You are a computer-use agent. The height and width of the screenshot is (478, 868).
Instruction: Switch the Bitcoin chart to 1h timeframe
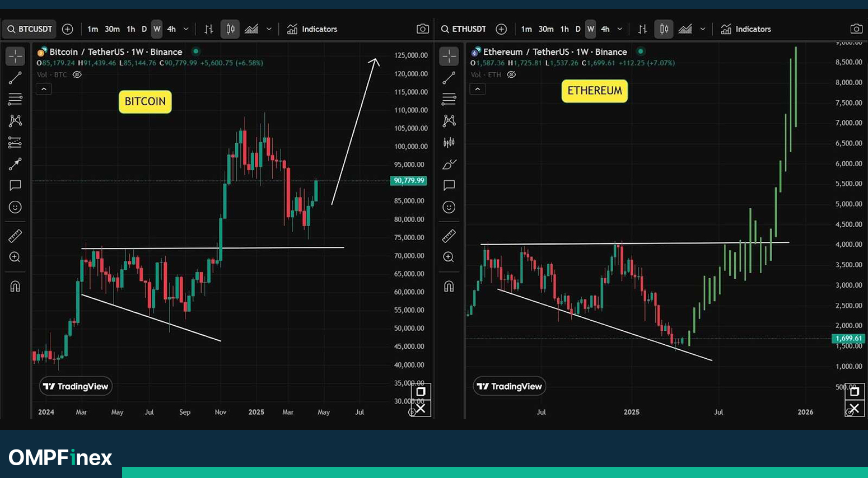click(130, 29)
